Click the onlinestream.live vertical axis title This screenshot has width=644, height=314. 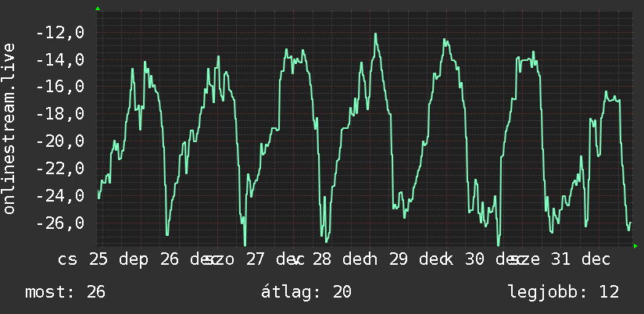click(9, 128)
